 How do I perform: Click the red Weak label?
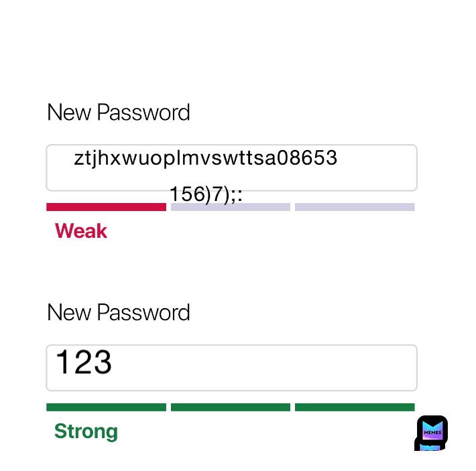click(x=80, y=230)
